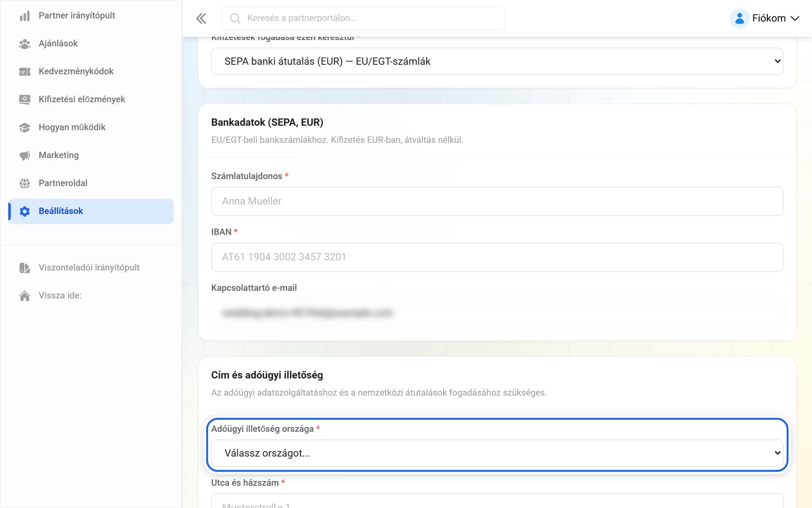This screenshot has width=812, height=508.
Task: Expand the Fiókom account menu chevron
Action: [795, 19]
